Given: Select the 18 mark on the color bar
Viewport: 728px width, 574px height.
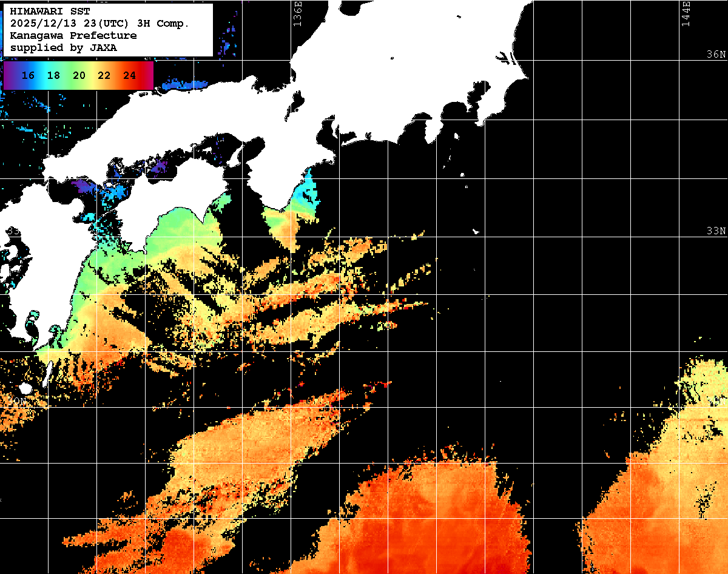Looking at the screenshot, I should 53,75.
